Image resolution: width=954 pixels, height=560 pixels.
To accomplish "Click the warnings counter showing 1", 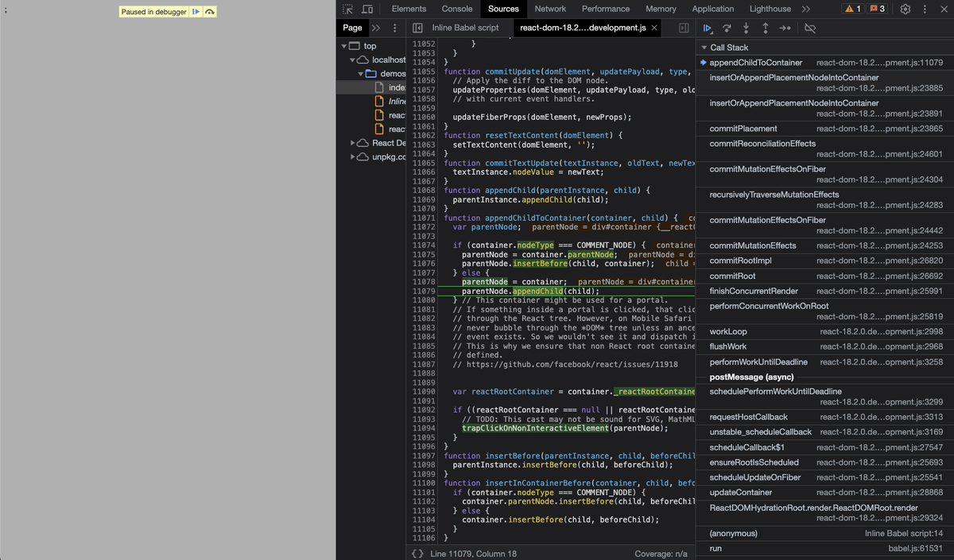I will coord(853,9).
